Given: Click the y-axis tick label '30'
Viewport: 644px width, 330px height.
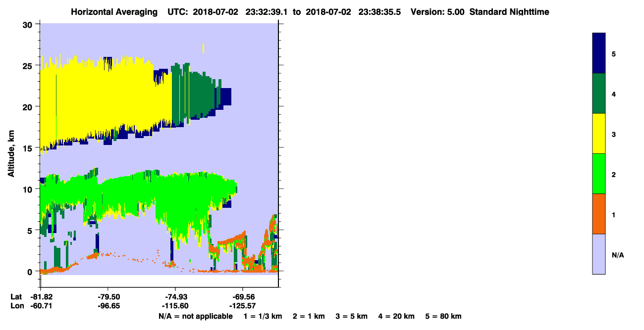Looking at the screenshot, I should (28, 24).
